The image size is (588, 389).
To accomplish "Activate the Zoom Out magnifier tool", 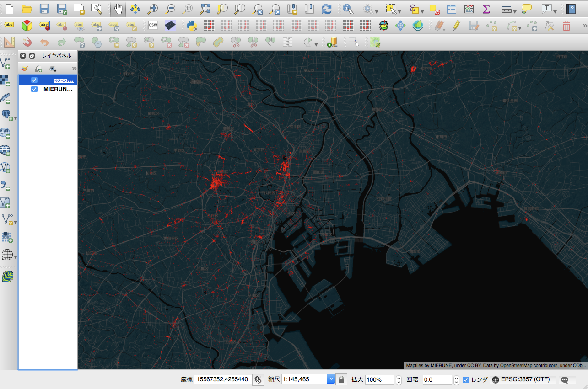I will click(x=170, y=9).
